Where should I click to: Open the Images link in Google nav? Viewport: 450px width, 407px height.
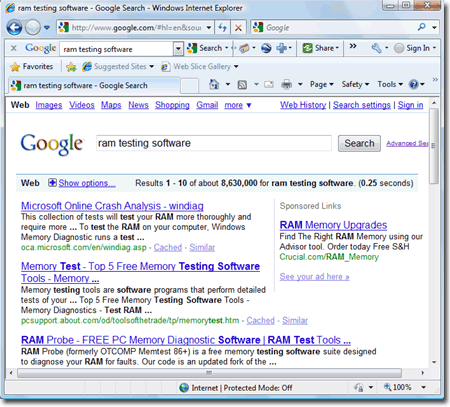pyautogui.click(x=49, y=105)
